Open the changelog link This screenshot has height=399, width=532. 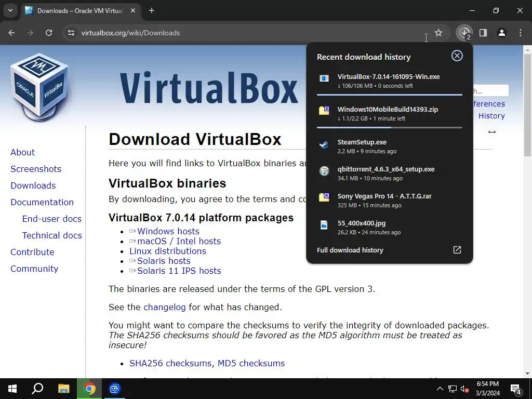click(165, 308)
